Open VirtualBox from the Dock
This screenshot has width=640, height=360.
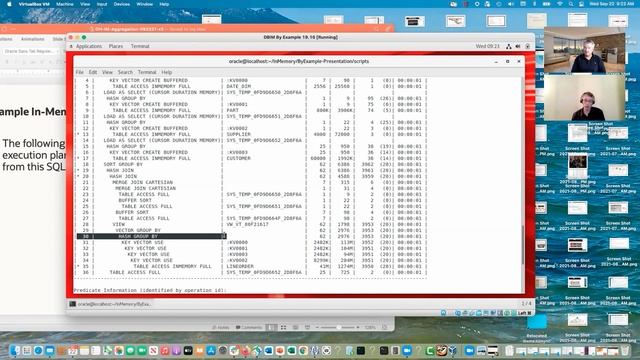[452, 350]
